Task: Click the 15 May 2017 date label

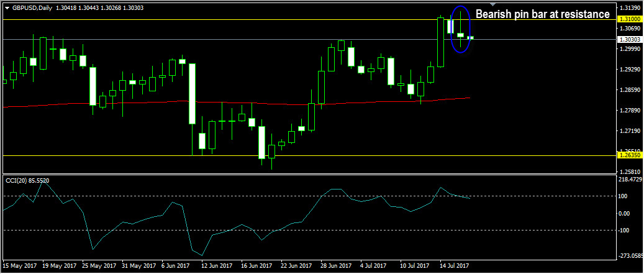Action: click(x=19, y=265)
